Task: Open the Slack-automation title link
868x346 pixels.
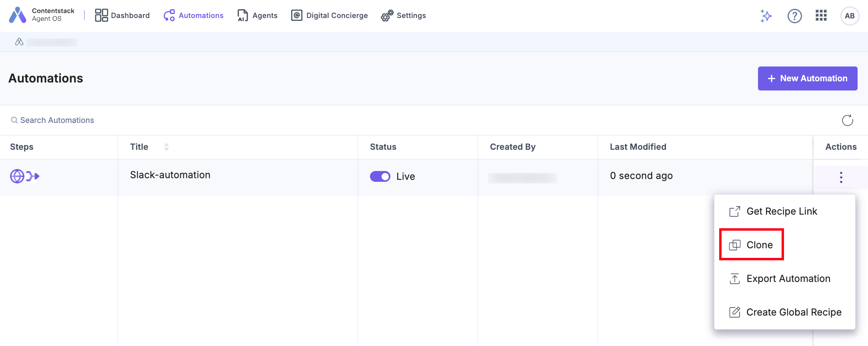Action: (170, 175)
